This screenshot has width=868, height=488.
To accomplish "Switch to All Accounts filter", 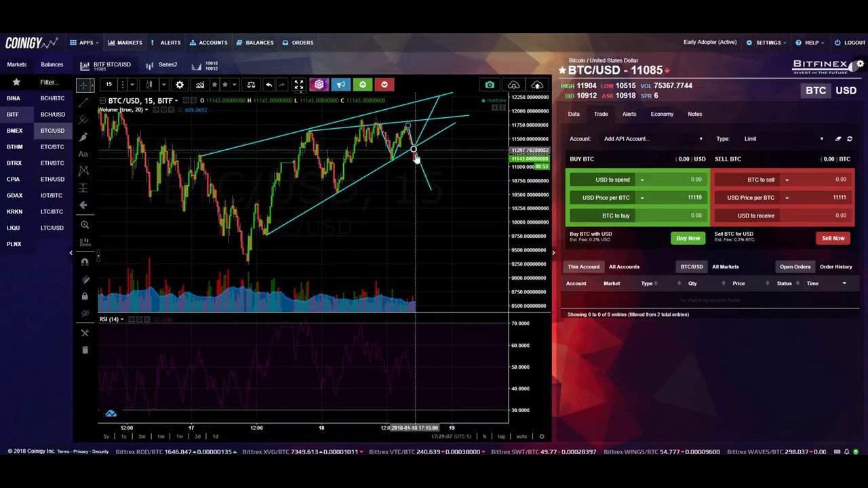I will 624,266.
